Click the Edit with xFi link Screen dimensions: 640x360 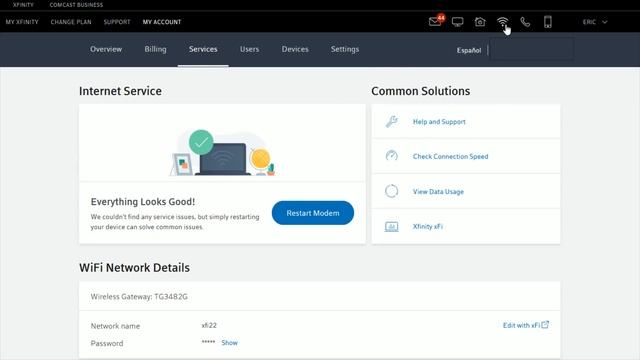point(521,325)
